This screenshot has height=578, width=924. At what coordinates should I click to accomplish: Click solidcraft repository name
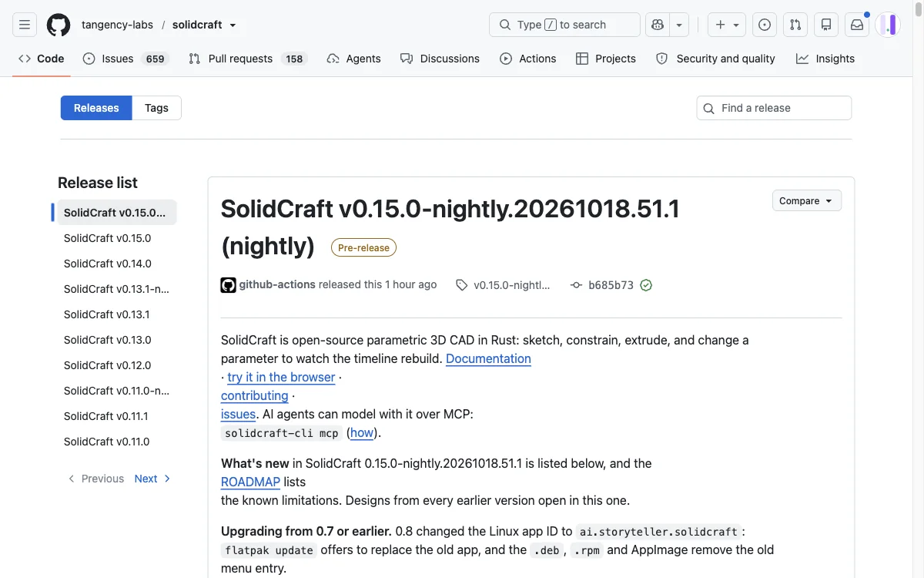(197, 25)
